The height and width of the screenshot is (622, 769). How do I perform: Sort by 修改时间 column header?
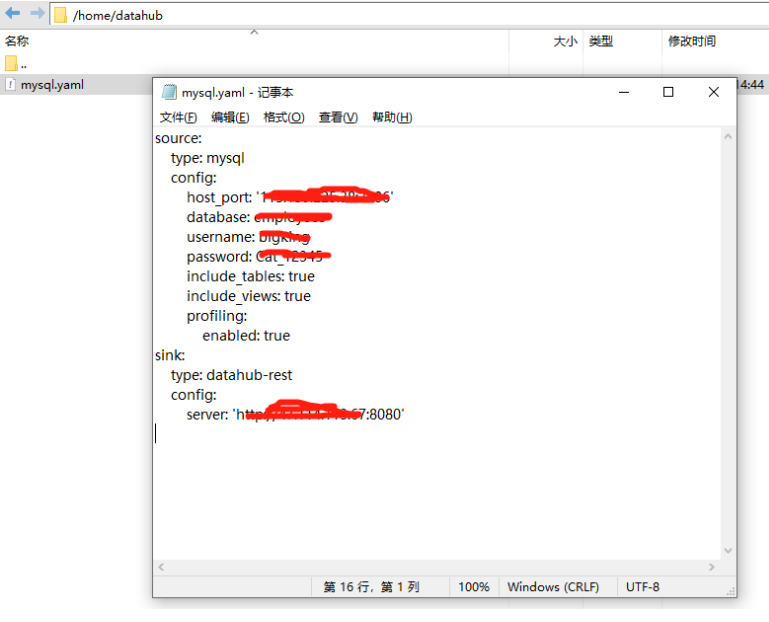pyautogui.click(x=692, y=42)
